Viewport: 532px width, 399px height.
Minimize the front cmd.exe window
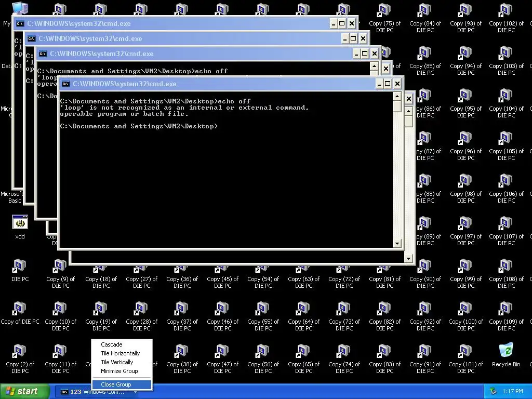(379, 84)
